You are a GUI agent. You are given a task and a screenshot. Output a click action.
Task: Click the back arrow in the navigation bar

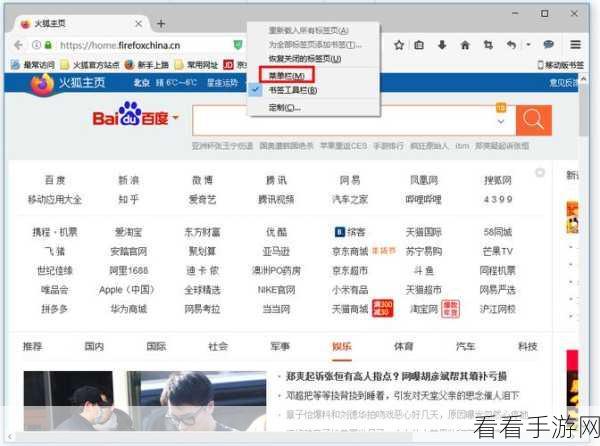(18, 45)
